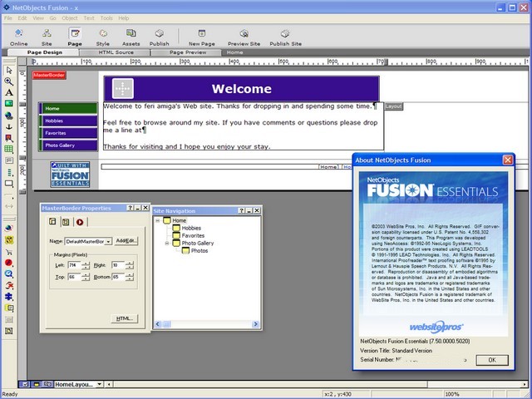Click the Layout label tag
532x399 pixels.
[393, 106]
